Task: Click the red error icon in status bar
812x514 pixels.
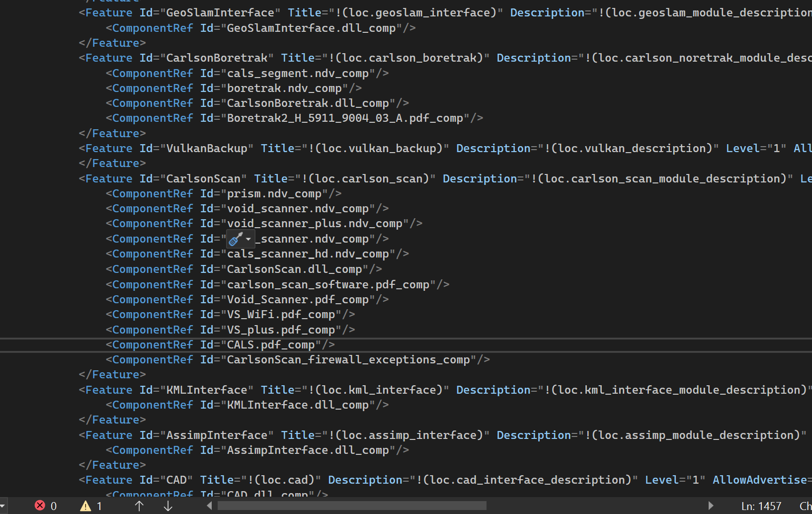Action: pyautogui.click(x=40, y=506)
